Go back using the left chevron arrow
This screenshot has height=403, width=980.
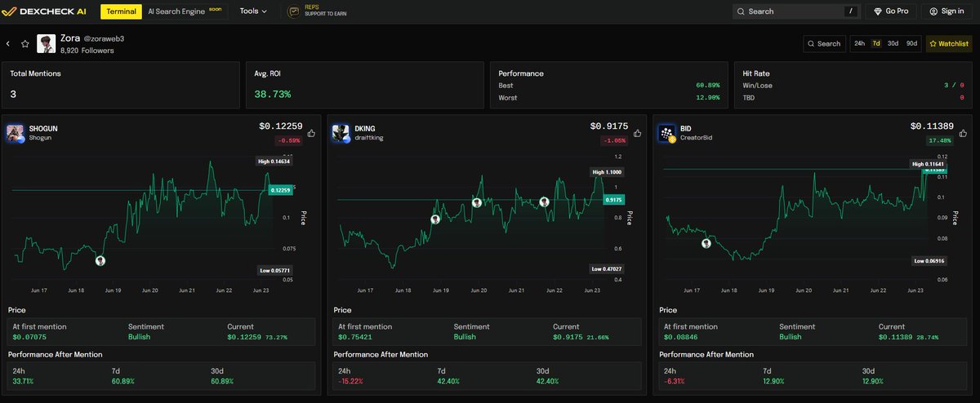(8, 43)
